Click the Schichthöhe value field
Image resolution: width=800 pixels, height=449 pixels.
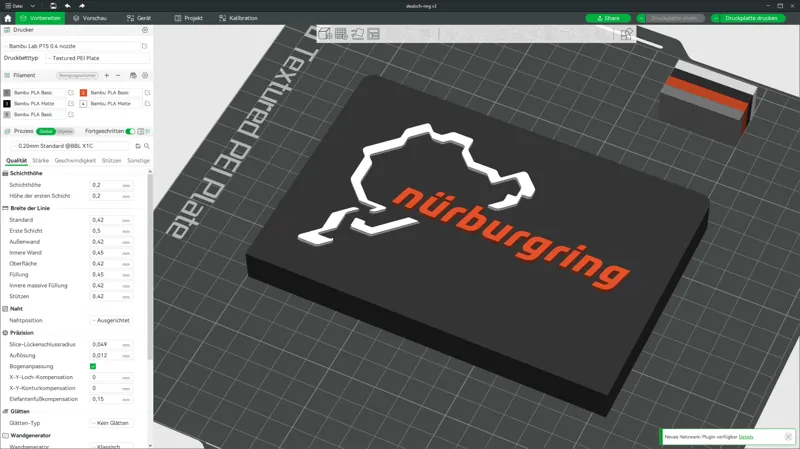pos(111,185)
